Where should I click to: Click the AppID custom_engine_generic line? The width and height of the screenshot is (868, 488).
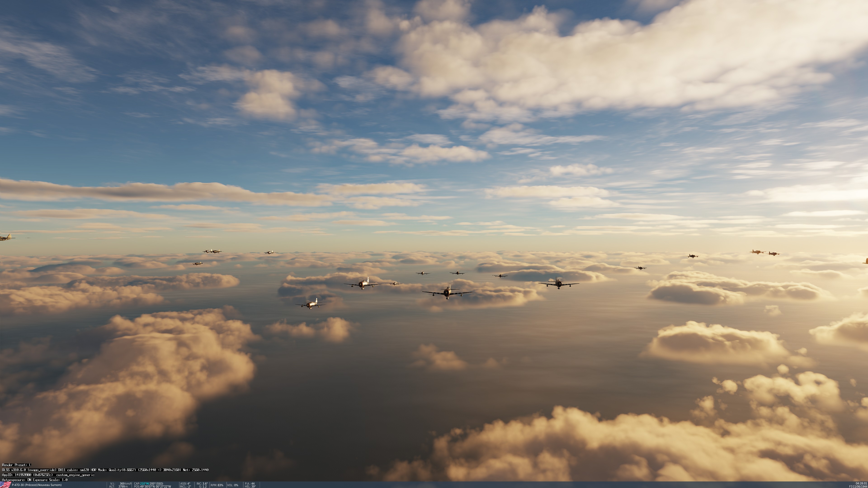point(48,475)
